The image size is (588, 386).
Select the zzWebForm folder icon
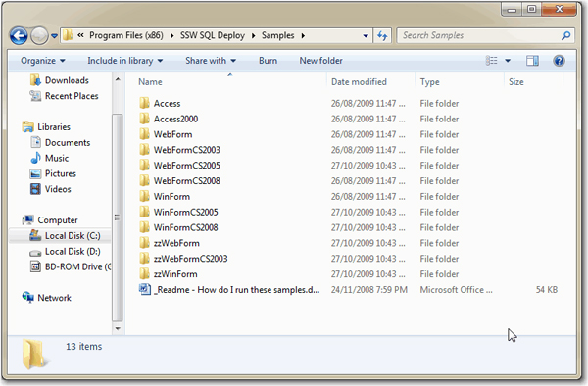[x=144, y=243]
